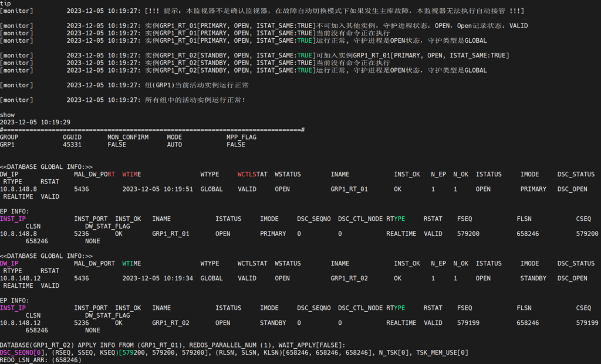The width and height of the screenshot is (601, 364).
Task: Click the GRP1 value under GROUP column
Action: 7,144
